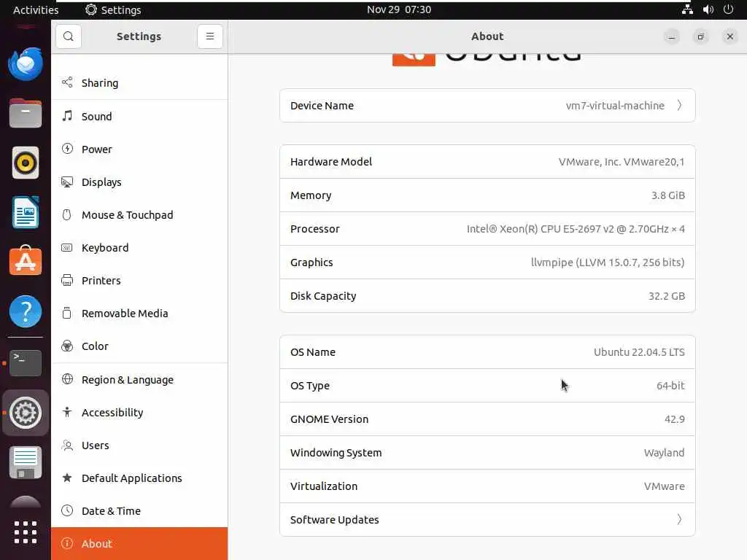The height and width of the screenshot is (560, 747).
Task: Open Accessibility settings panel
Action: click(139, 413)
